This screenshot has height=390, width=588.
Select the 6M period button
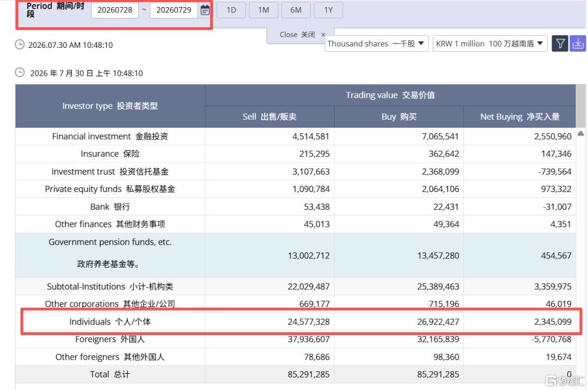tap(296, 10)
